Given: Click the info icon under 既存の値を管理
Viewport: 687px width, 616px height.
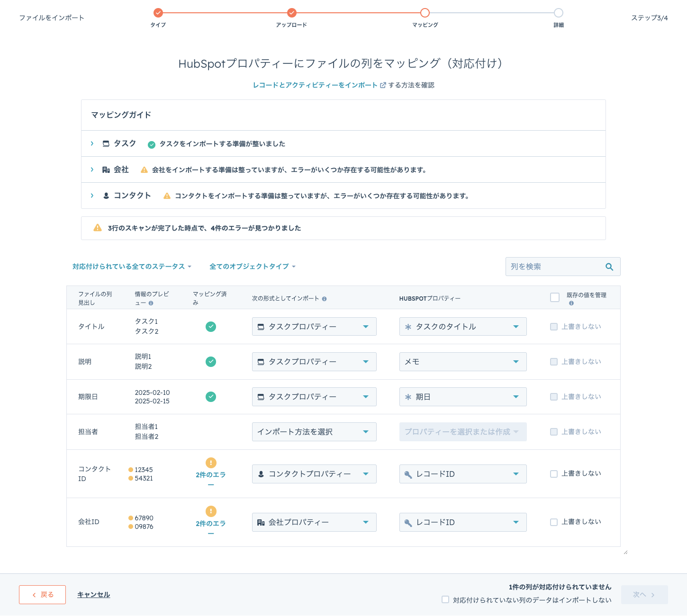Looking at the screenshot, I should 571,303.
